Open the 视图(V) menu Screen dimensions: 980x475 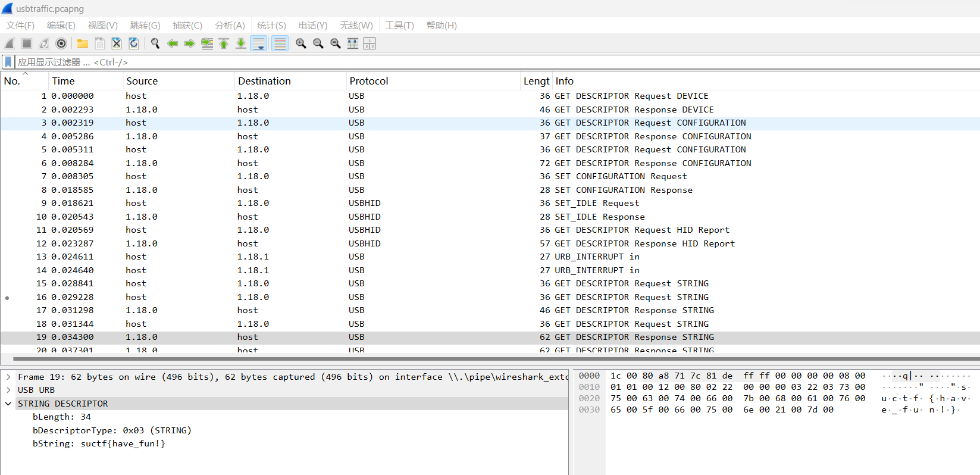point(103,26)
